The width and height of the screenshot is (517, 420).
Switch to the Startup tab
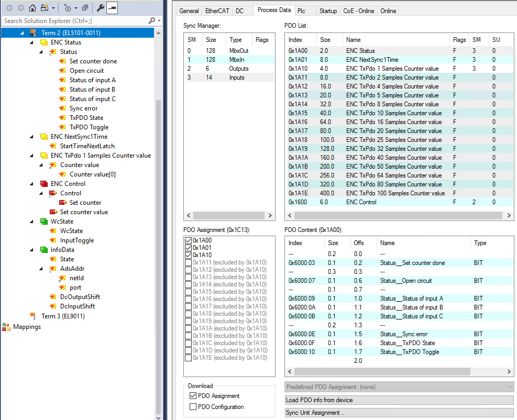(x=328, y=11)
